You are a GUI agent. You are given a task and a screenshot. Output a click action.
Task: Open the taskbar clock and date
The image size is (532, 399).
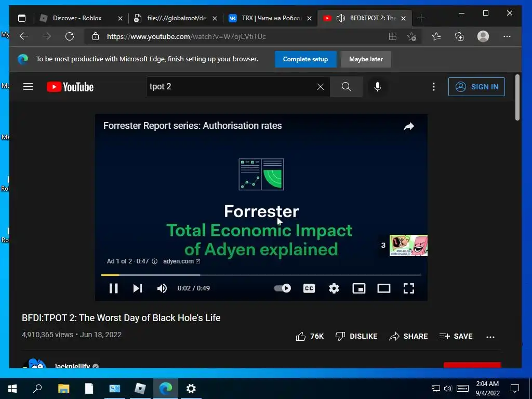(487, 389)
